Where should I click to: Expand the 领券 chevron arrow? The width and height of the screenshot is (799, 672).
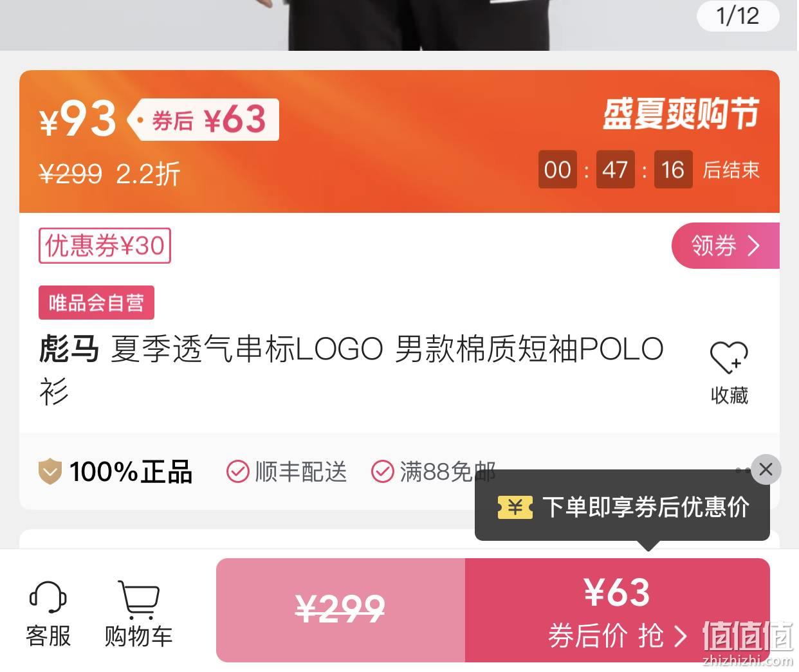click(754, 246)
